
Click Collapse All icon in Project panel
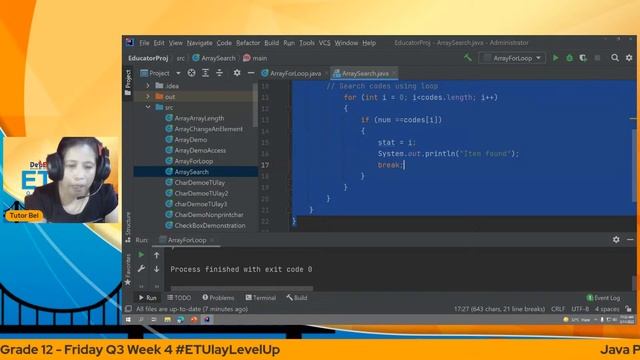[220, 73]
